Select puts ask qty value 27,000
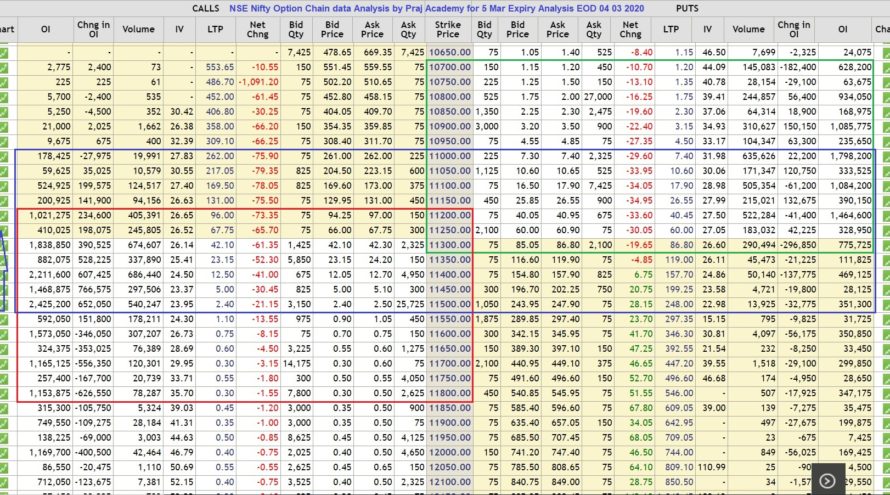 pos(598,97)
